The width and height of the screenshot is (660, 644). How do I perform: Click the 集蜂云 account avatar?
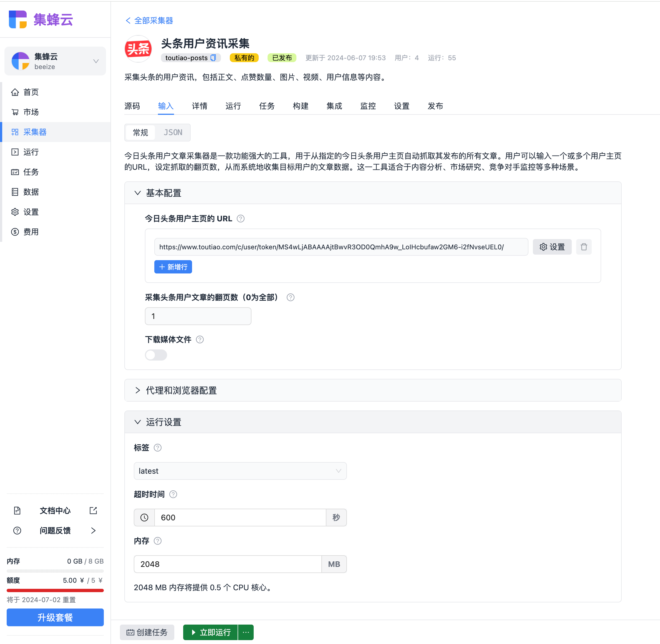(20, 61)
